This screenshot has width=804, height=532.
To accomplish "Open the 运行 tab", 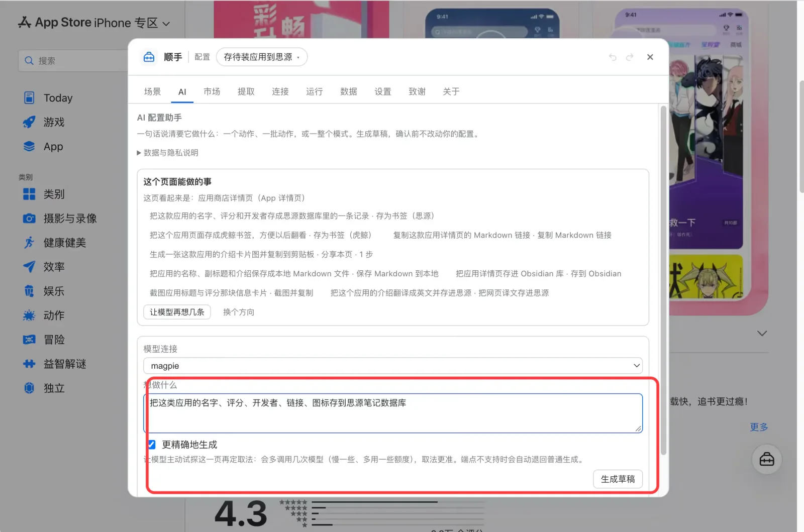I will click(315, 91).
